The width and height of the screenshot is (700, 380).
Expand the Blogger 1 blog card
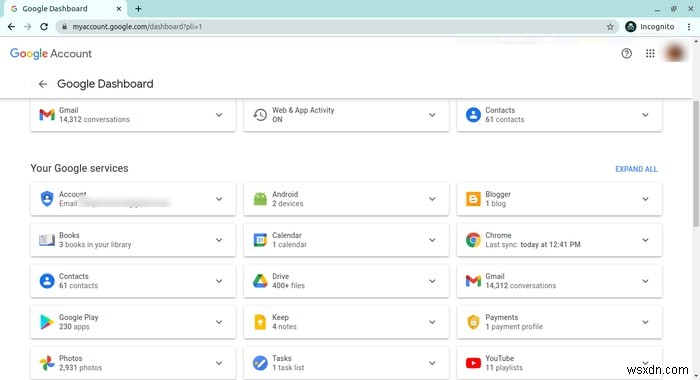(x=645, y=199)
